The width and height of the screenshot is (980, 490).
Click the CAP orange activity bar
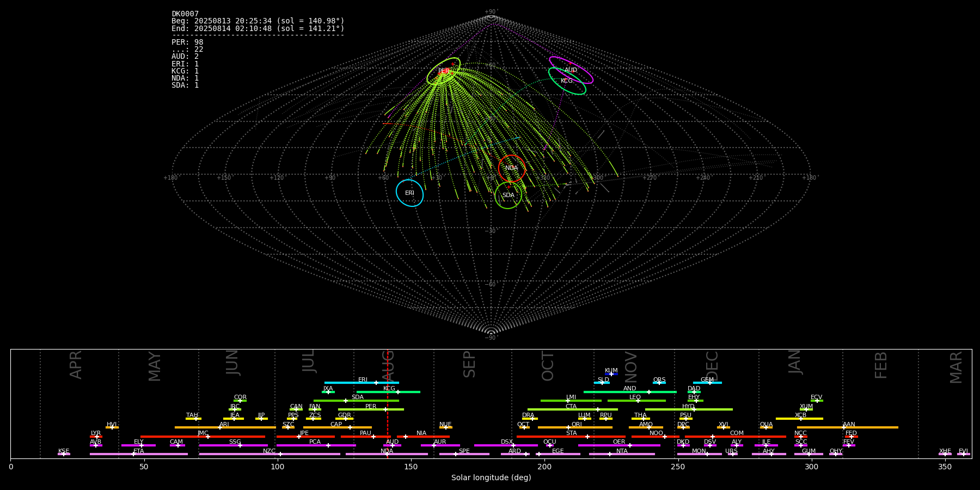[337, 427]
